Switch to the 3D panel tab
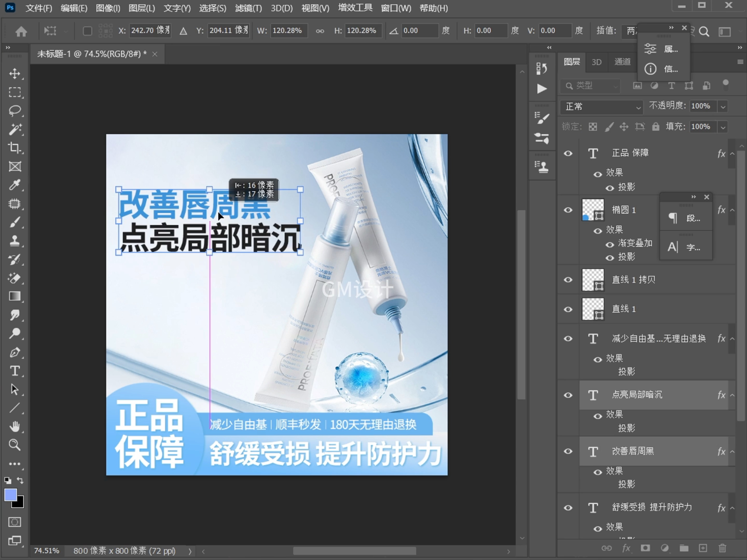The height and width of the screenshot is (560, 747). click(x=596, y=62)
